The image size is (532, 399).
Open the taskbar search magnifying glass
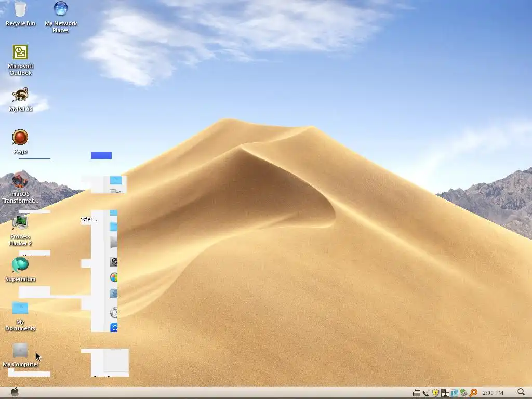521,393
